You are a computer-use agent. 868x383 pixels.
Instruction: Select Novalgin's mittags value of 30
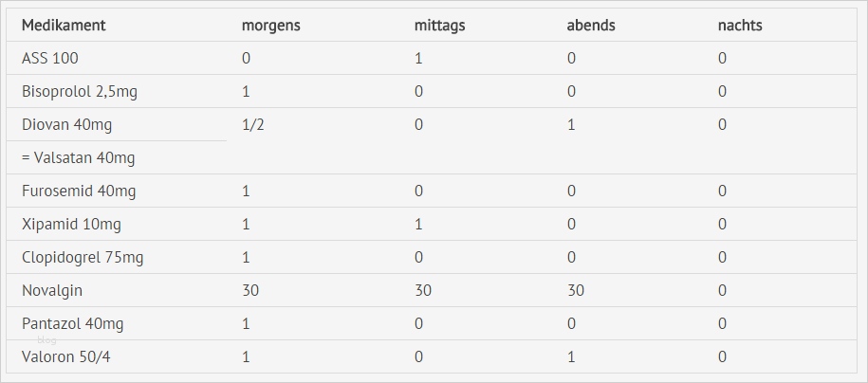pyautogui.click(x=423, y=291)
